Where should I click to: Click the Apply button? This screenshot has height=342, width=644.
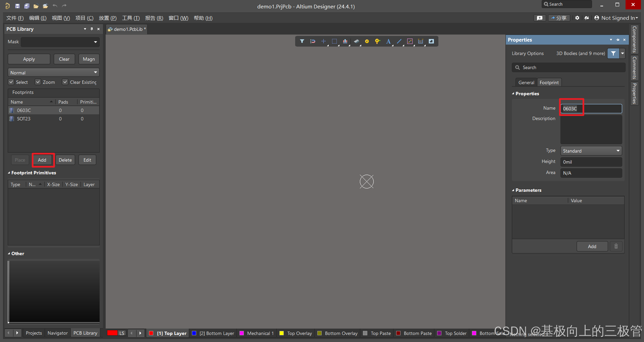(29, 59)
